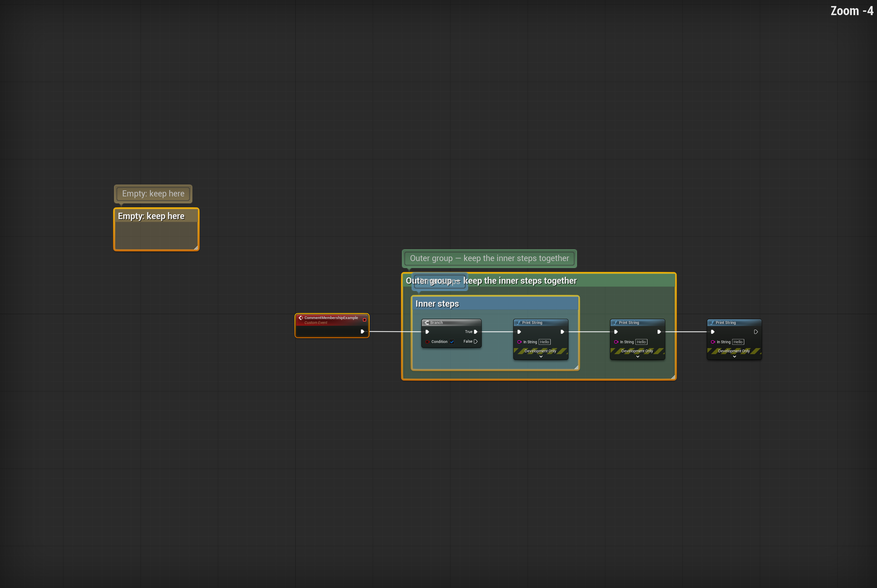Viewport: 877px width, 588px height.
Task: Edit Hello field of Print String outside all comments
Action: pyautogui.click(x=738, y=342)
